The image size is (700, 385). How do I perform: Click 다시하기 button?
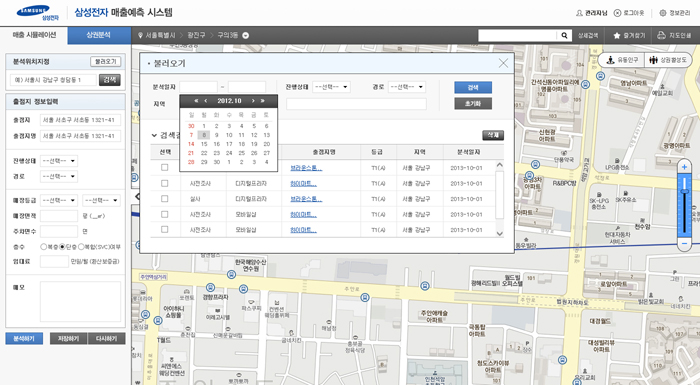tap(106, 339)
